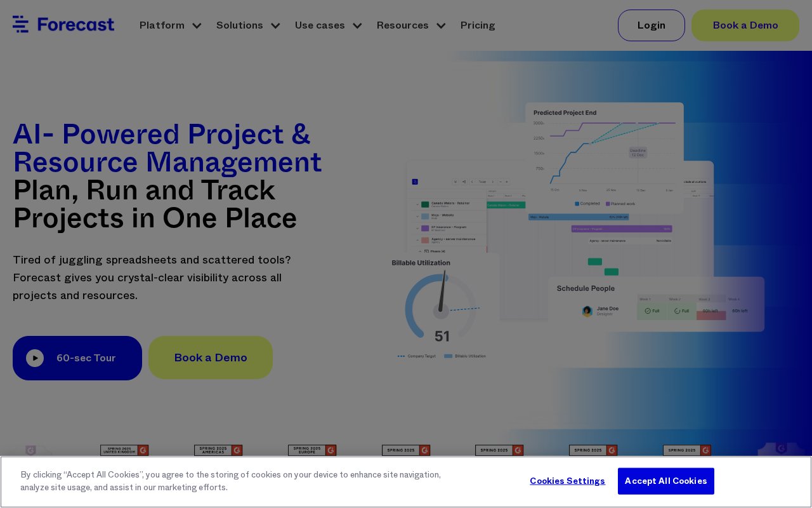Click the Spring 2025 United Kingdom G2 badge
Viewport: 812px width, 508px height.
(x=124, y=450)
